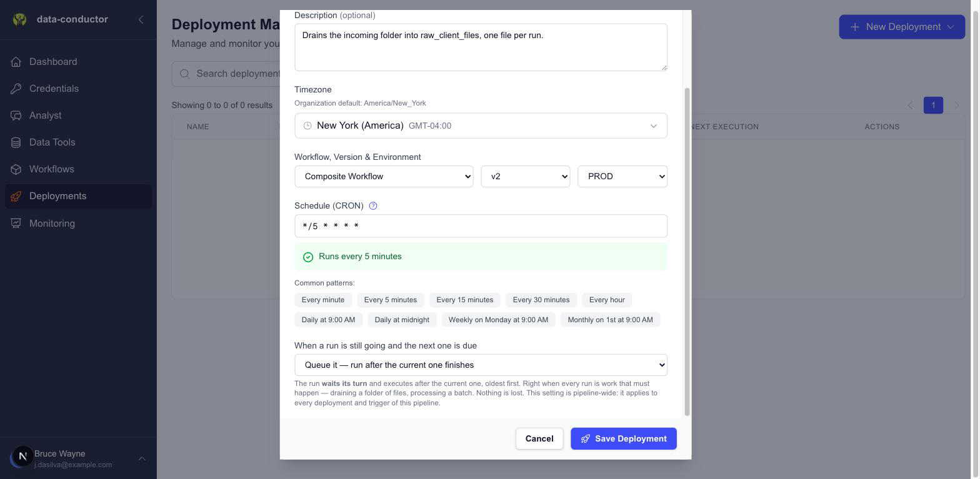Click the Save Deployment button
980x479 pixels.
623,438
